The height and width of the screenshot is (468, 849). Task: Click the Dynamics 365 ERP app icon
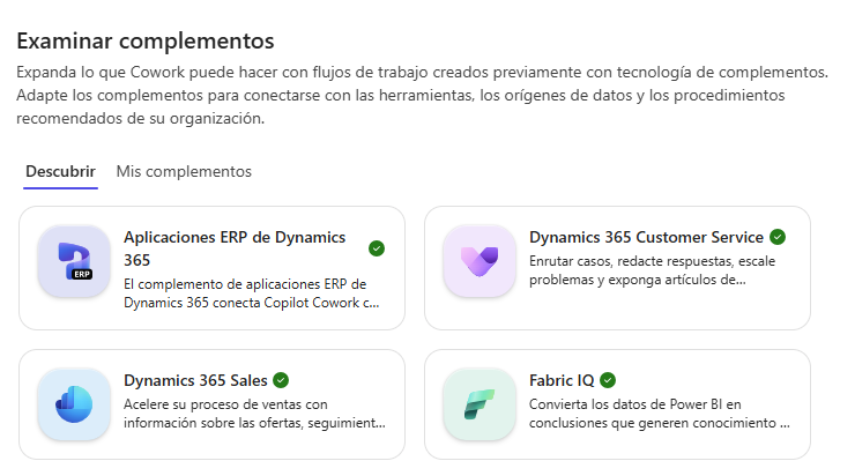click(74, 261)
